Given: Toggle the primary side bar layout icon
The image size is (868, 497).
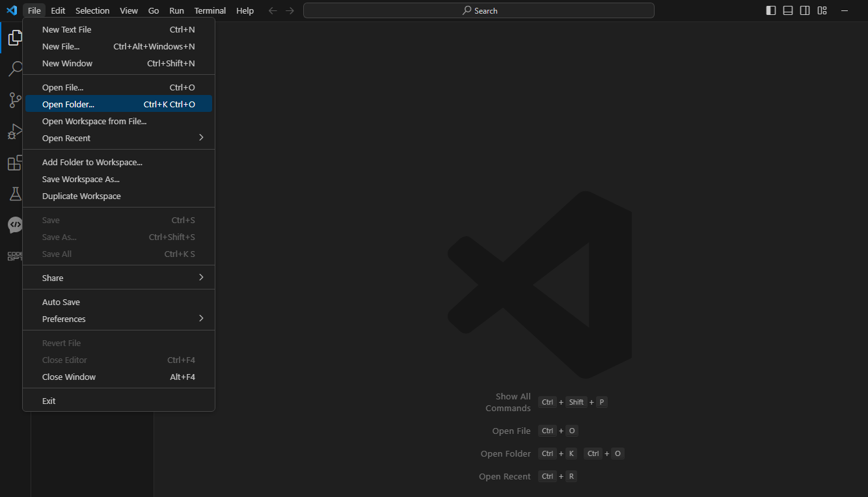Looking at the screenshot, I should 771,10.
